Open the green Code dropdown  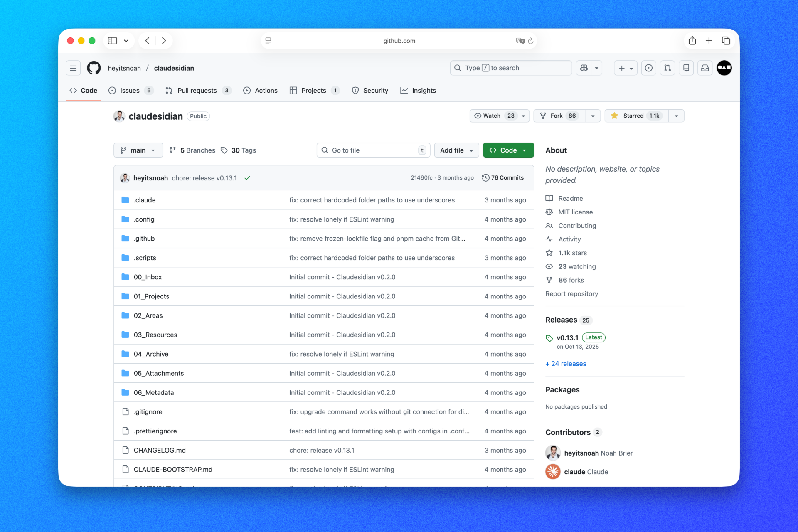(x=508, y=150)
